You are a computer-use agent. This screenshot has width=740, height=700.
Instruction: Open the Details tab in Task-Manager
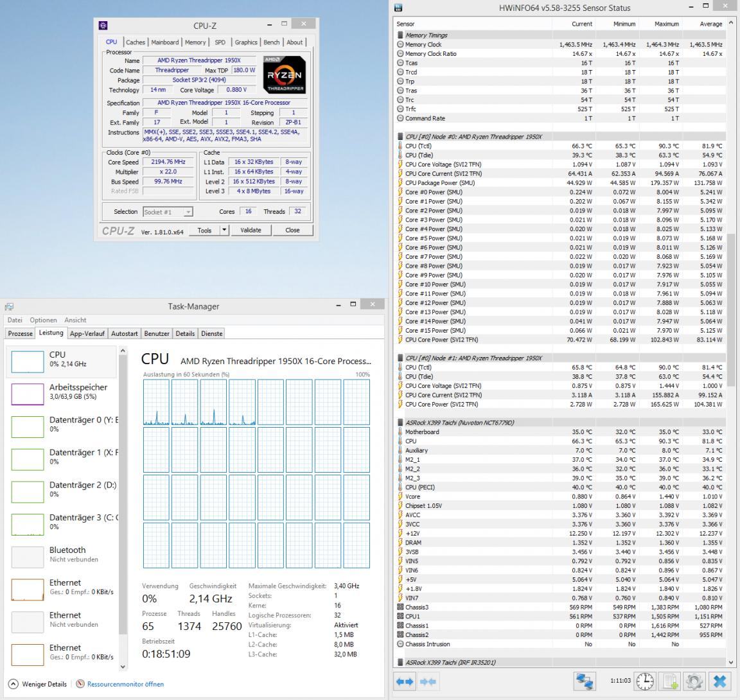tap(185, 333)
